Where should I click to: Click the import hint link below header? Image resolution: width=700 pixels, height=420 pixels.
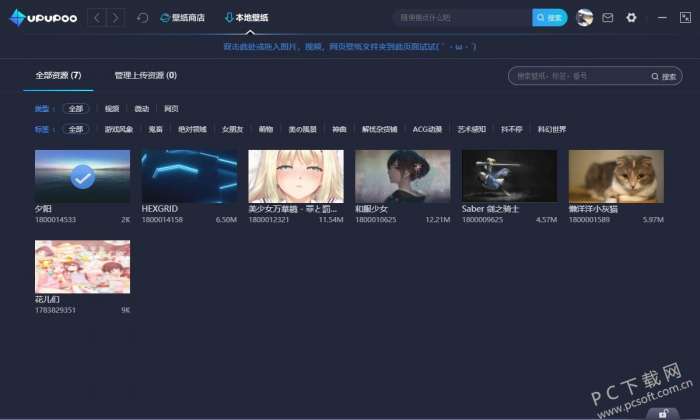(x=350, y=46)
